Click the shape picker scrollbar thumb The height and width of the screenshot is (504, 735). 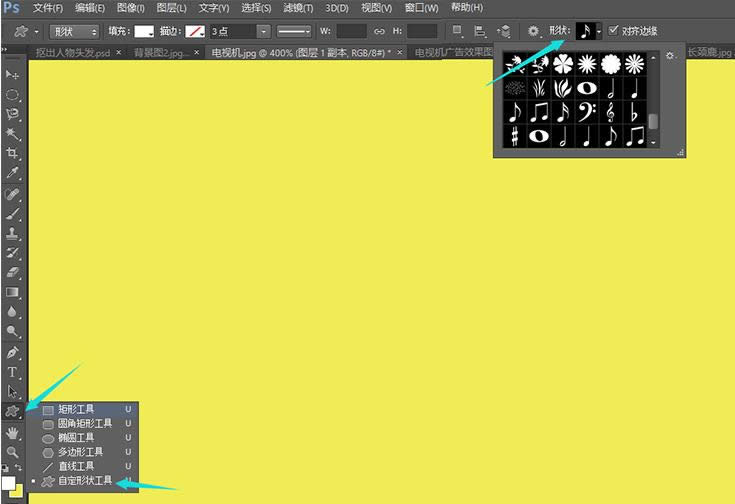(653, 121)
